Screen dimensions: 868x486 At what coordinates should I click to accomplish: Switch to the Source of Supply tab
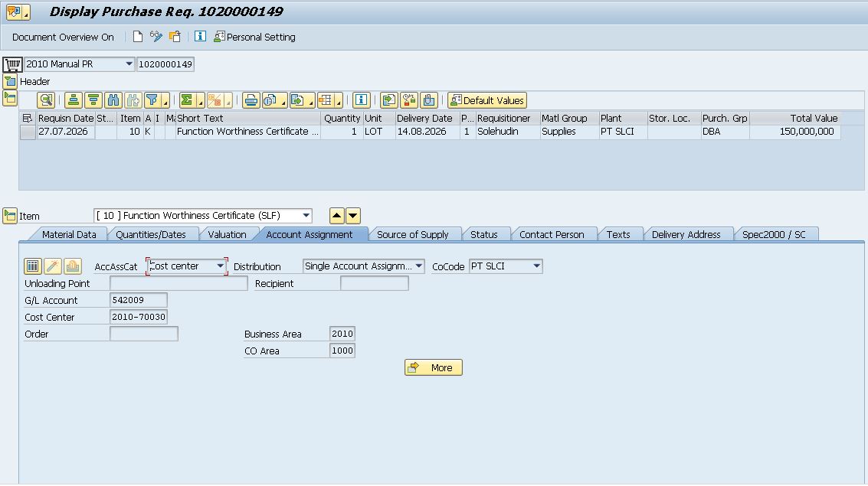pyautogui.click(x=412, y=234)
